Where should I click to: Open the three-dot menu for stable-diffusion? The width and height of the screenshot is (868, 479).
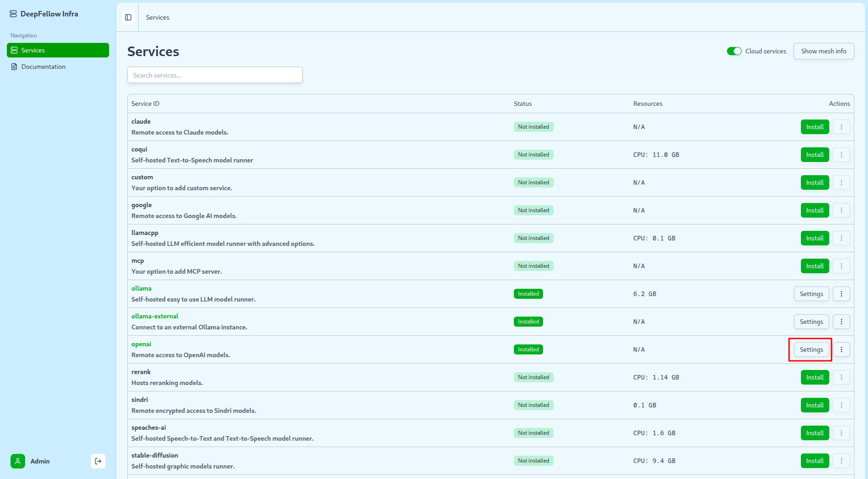[x=842, y=461]
